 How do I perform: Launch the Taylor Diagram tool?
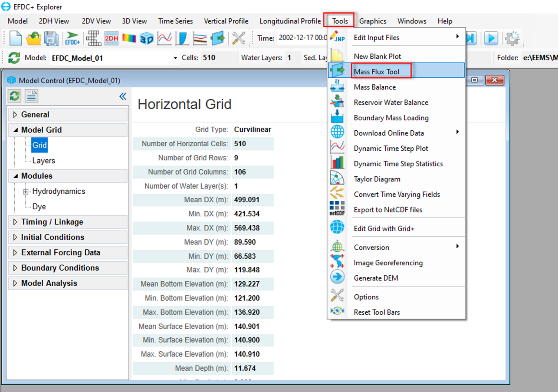(377, 179)
